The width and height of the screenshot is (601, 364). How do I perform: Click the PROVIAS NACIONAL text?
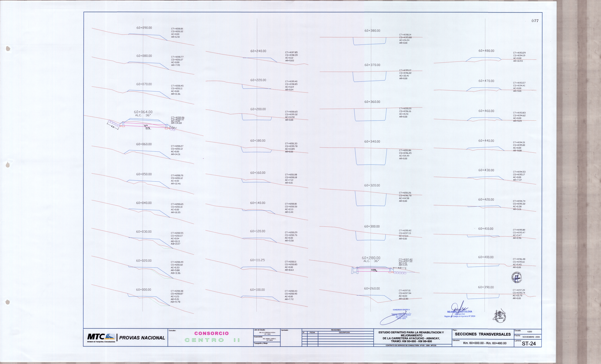pos(142,338)
